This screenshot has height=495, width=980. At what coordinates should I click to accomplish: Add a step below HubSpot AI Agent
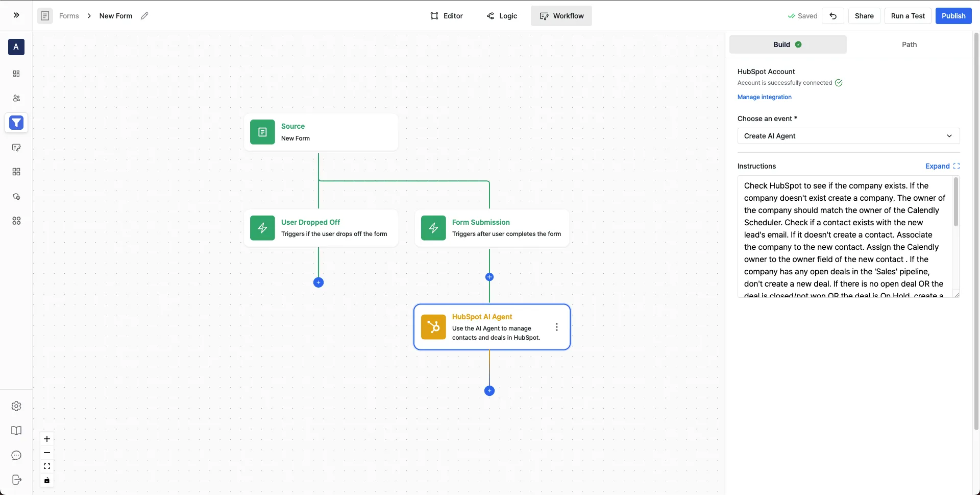pyautogui.click(x=489, y=391)
